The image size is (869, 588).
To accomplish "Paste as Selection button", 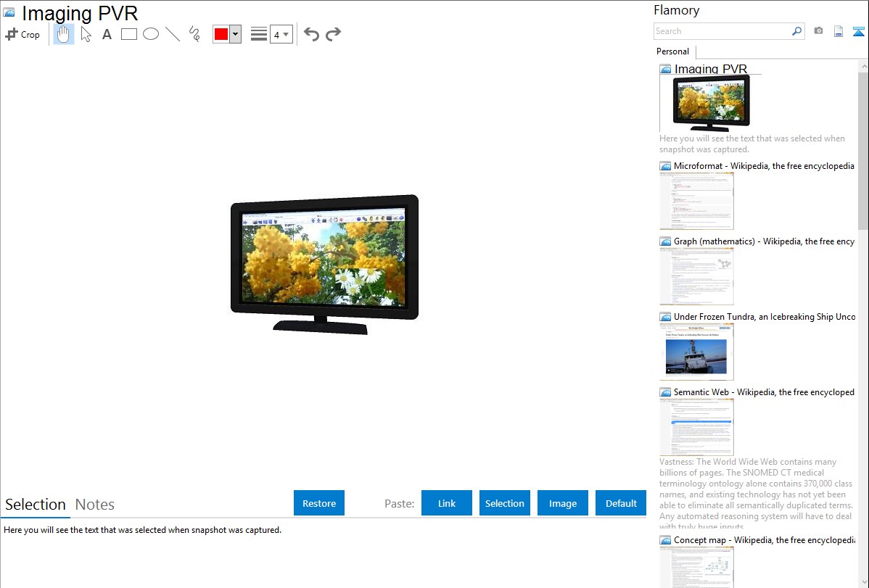I will (x=505, y=503).
